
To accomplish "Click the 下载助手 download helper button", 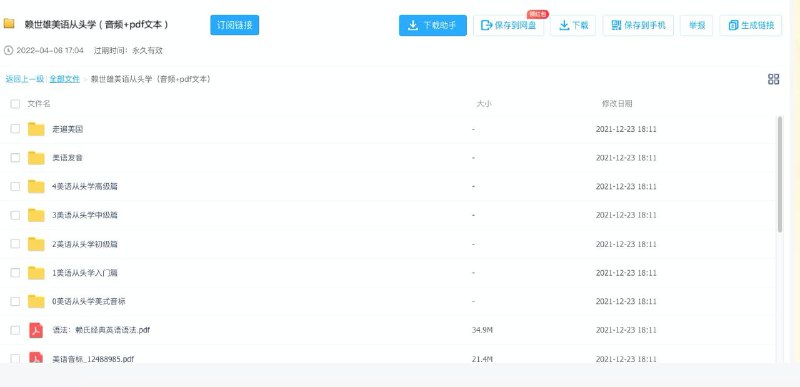I will click(433, 25).
